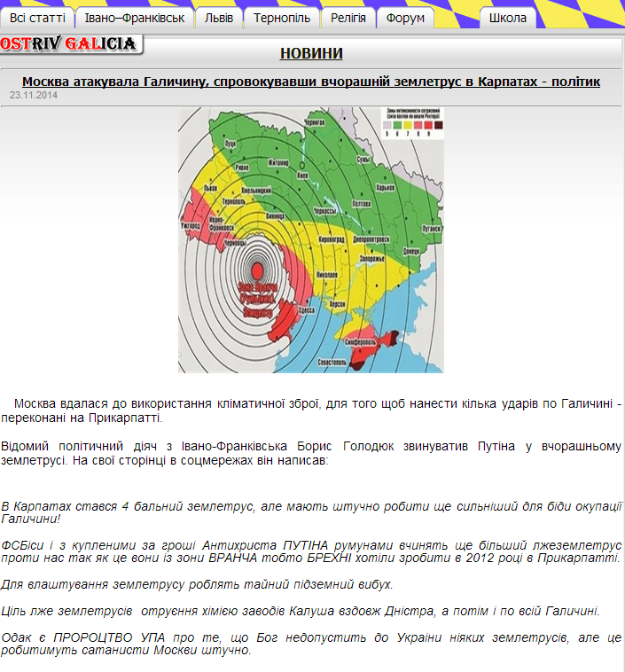Click the italic quote 'В Карпатах стався 4 бальний землетрус'
625x672 pixels.
311,512
